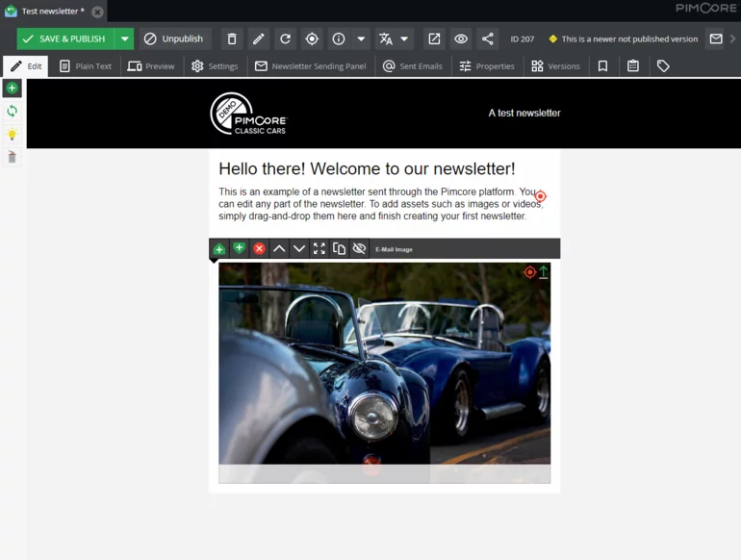Copy the block with the copy icon
The width and height of the screenshot is (741, 560).
pos(339,248)
